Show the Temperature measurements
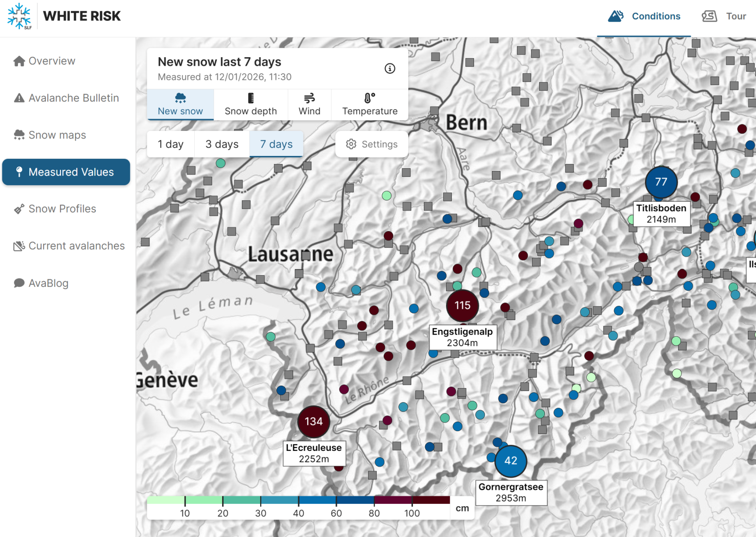This screenshot has height=537, width=756. pos(369,104)
